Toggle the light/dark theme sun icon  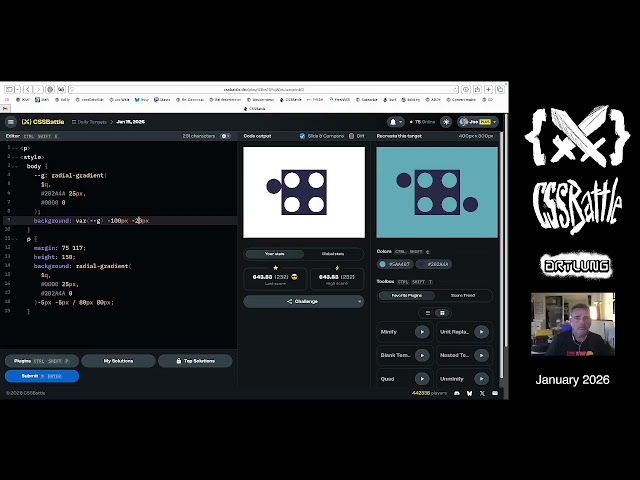point(446,121)
